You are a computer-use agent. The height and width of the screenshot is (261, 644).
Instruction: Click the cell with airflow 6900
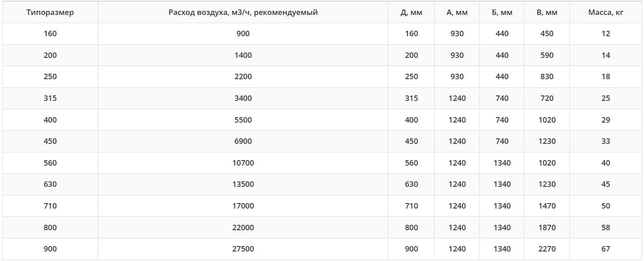click(x=243, y=141)
